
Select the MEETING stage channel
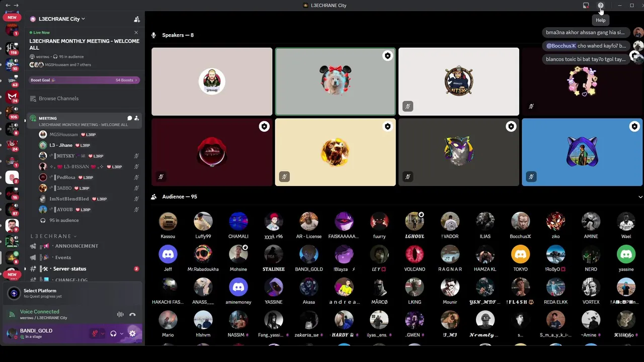84,121
